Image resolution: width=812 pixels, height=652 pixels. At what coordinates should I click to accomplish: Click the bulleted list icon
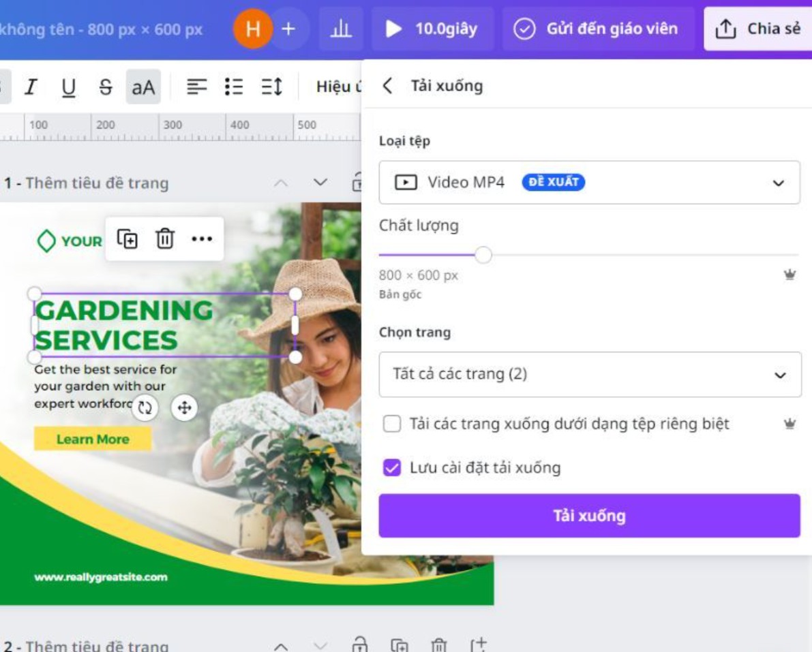[234, 87]
